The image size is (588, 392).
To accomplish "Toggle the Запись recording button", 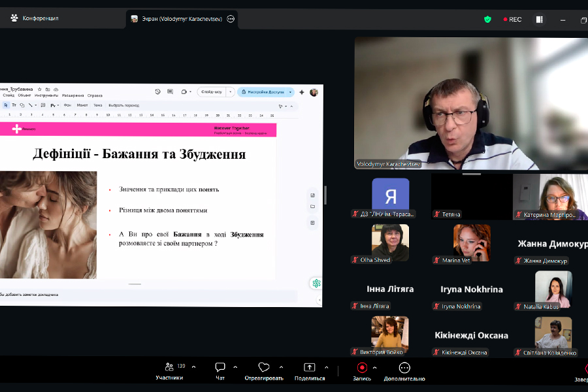I will (x=362, y=371).
